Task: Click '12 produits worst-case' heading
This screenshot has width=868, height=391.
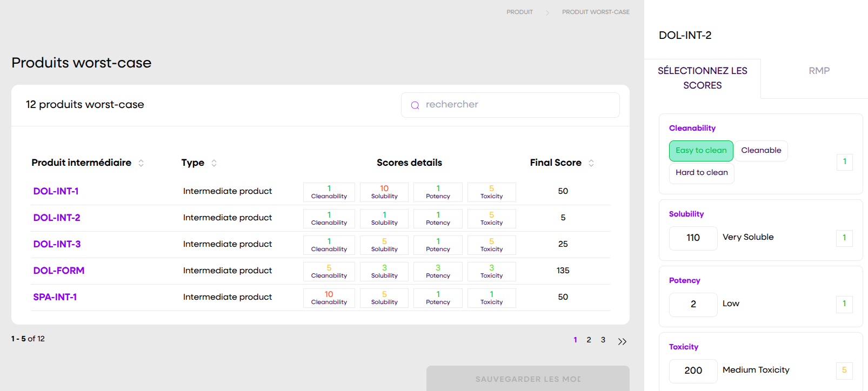Action: coord(85,105)
